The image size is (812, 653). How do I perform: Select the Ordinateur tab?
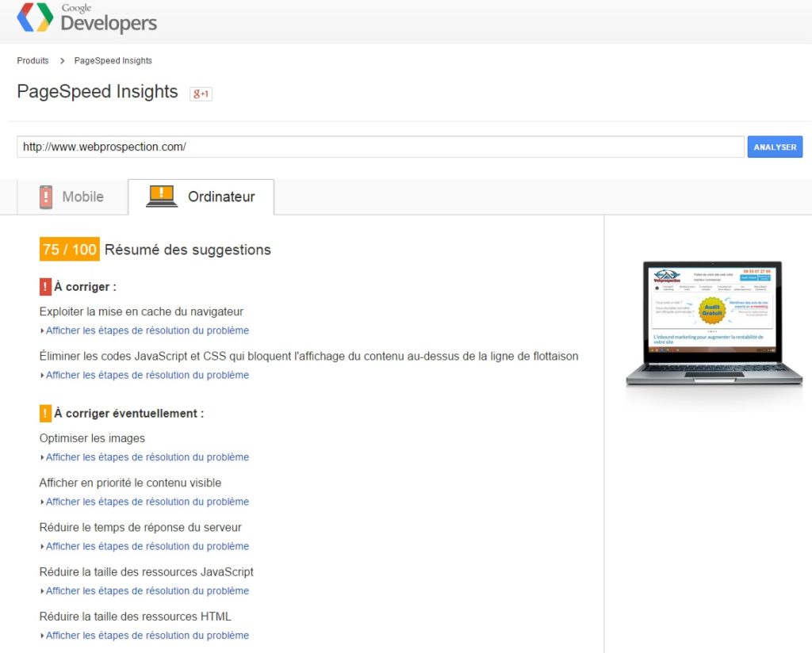[x=201, y=197]
